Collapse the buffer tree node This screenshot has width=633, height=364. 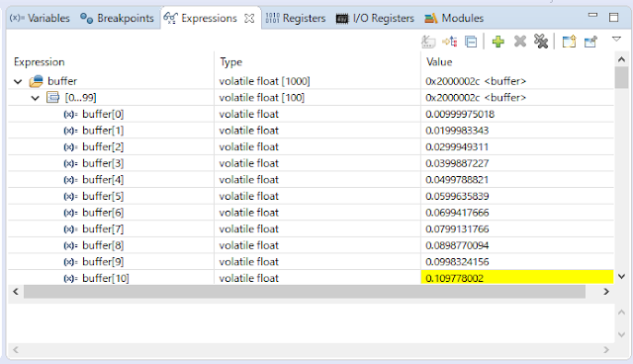[x=18, y=81]
